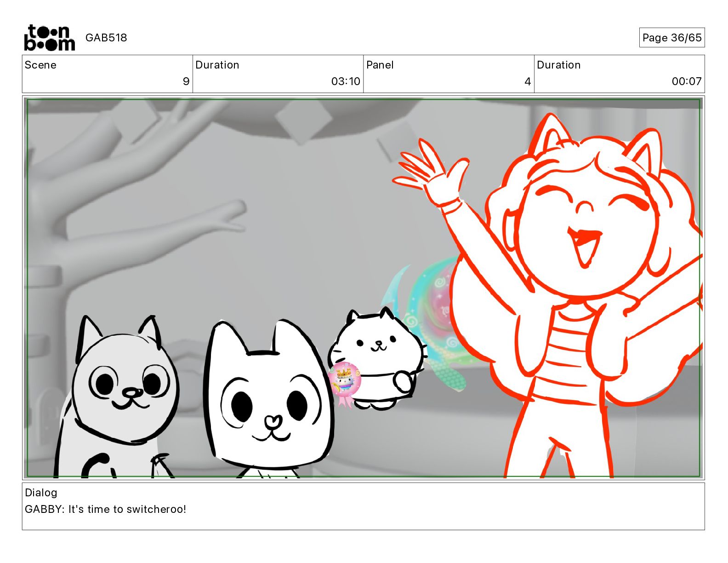Click the Toon Boom logo
Screen dimensions: 728x563
[50, 38]
